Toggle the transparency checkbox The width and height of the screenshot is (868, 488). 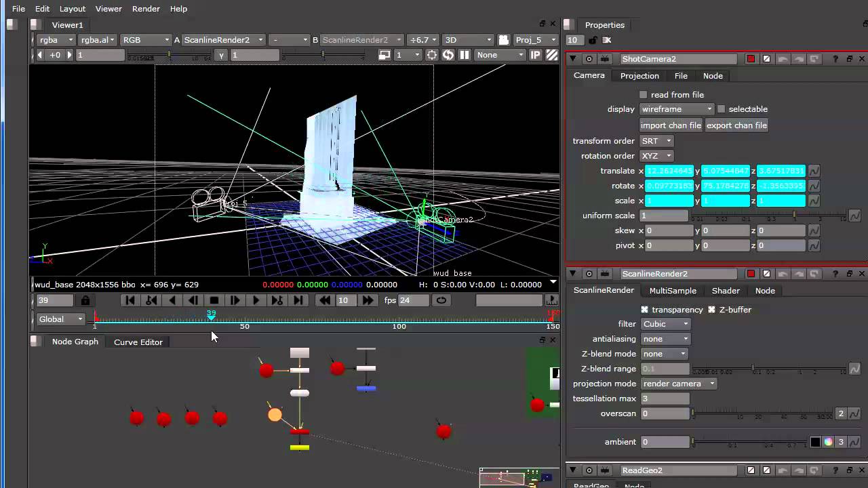[645, 310]
